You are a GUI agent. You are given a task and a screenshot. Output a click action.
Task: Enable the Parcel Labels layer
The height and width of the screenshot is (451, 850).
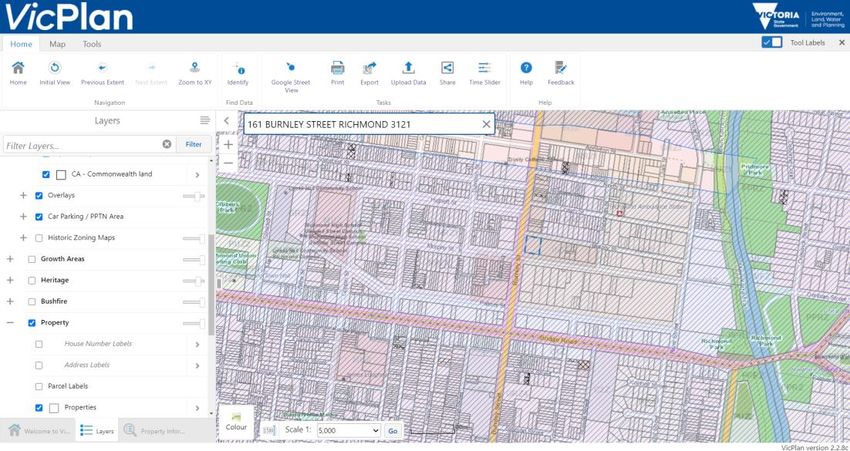pos(39,386)
